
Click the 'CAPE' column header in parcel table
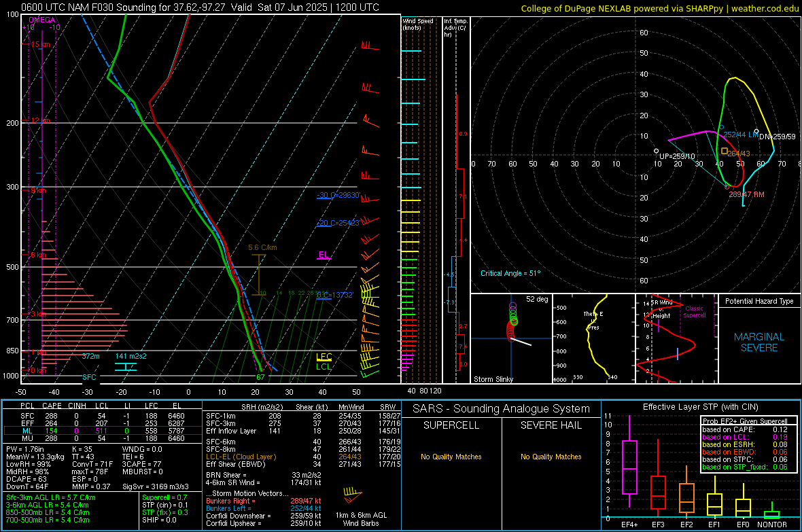point(52,406)
